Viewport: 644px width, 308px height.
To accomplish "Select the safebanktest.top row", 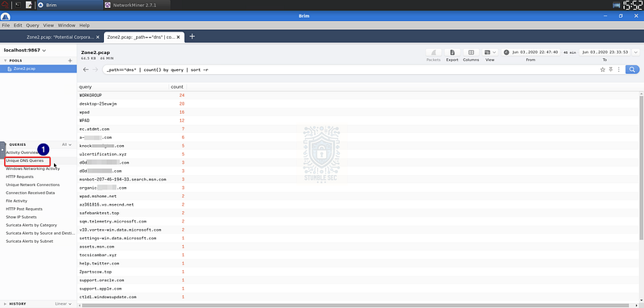I will pyautogui.click(x=359, y=213).
